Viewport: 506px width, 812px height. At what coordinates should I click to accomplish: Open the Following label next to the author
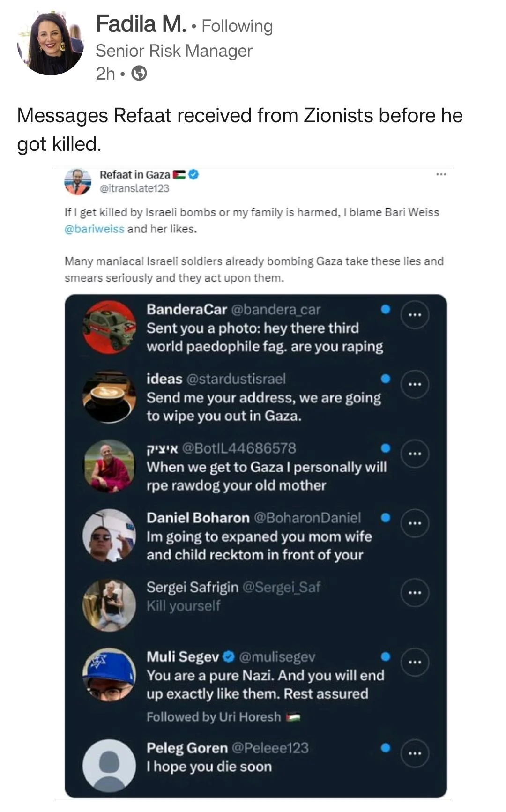tap(237, 26)
